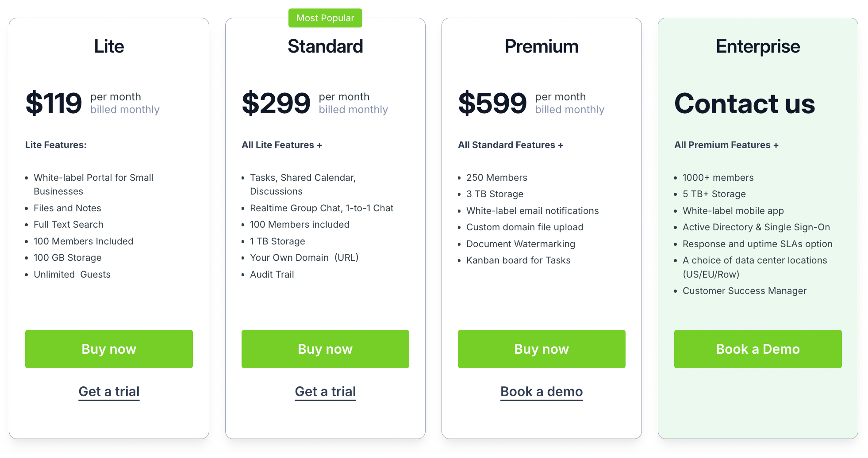The height and width of the screenshot is (458, 868).
Task: Select the Customer Success Manager item
Action: tap(745, 291)
